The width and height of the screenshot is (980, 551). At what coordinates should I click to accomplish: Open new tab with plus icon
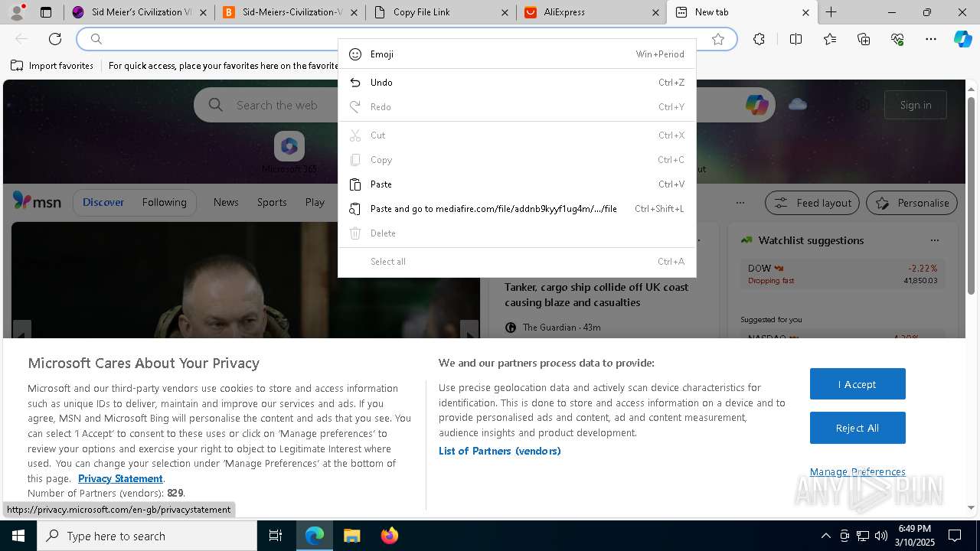pos(831,12)
